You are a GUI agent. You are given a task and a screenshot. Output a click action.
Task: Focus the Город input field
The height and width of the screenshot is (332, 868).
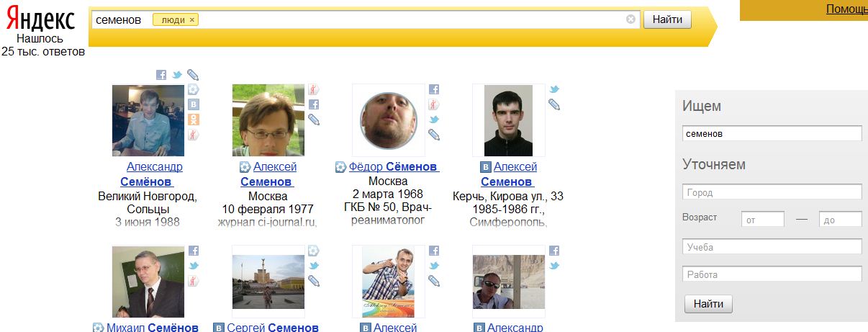tap(772, 192)
